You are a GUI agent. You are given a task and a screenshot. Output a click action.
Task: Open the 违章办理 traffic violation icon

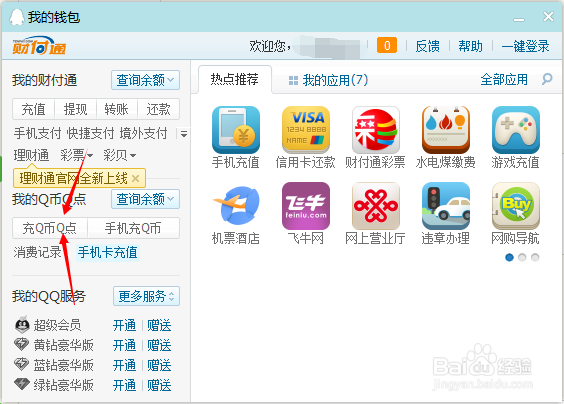446,206
